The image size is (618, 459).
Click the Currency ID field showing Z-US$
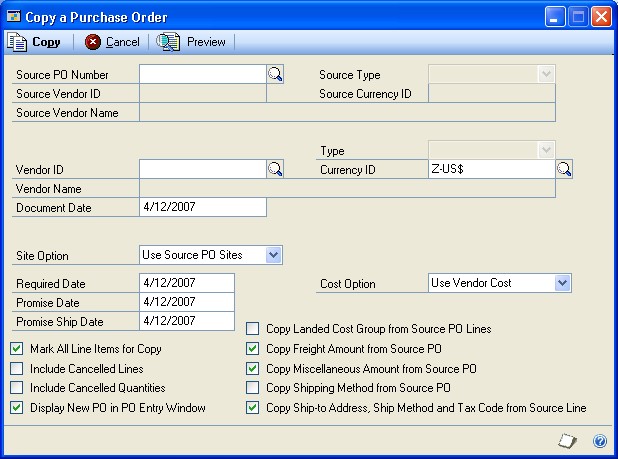click(x=492, y=169)
